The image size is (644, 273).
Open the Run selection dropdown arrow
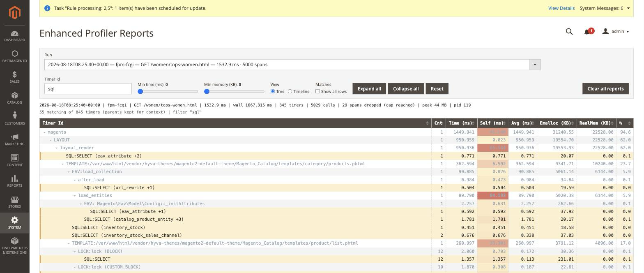tap(535, 65)
